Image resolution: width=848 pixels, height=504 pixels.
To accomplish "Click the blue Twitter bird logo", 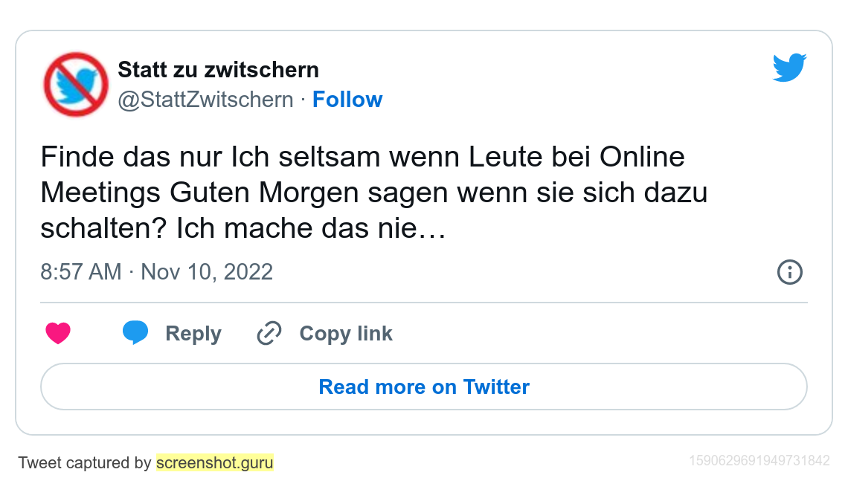I will (x=789, y=68).
